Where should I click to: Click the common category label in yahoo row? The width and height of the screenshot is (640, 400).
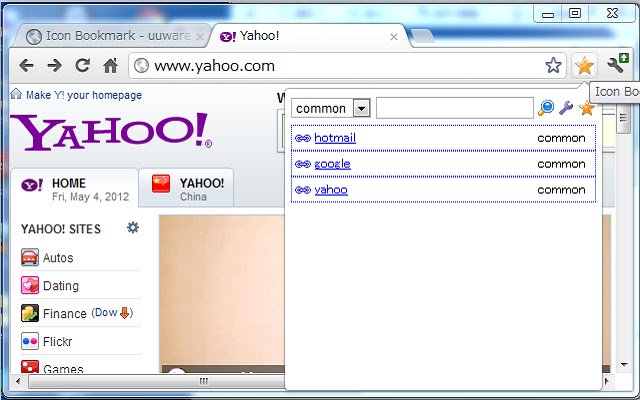click(x=561, y=190)
